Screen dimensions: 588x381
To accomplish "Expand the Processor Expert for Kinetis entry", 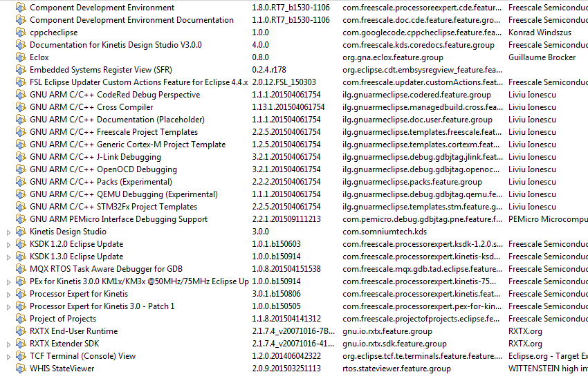I will point(8,295).
